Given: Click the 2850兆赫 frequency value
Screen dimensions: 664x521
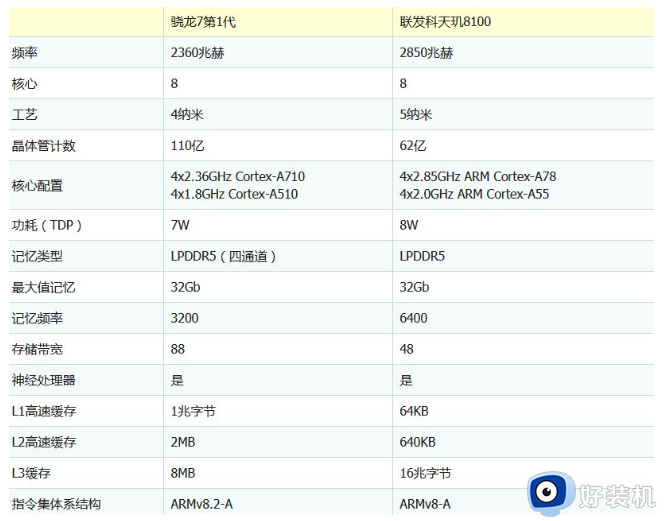Looking at the screenshot, I should pos(426,53).
